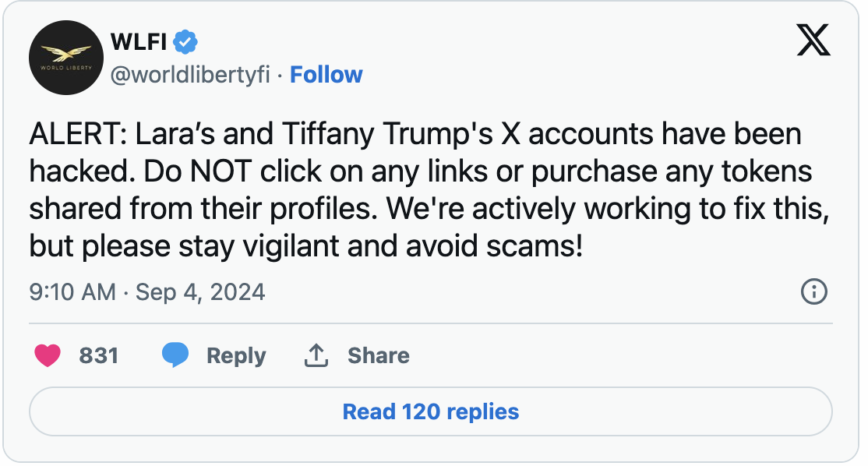This screenshot has height=466, width=868.
Task: Visit the @worldlibertyfi handle
Action: click(x=190, y=75)
